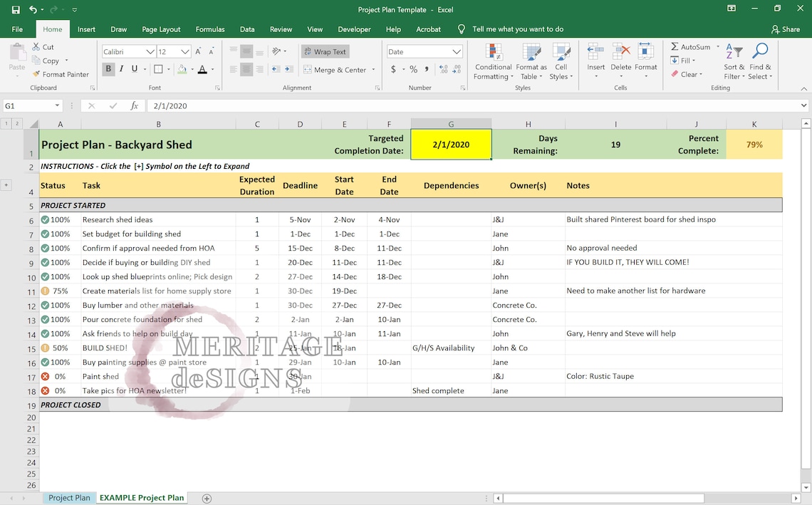The height and width of the screenshot is (505, 812).
Task: Click the Undo arrow icon
Action: tap(33, 9)
